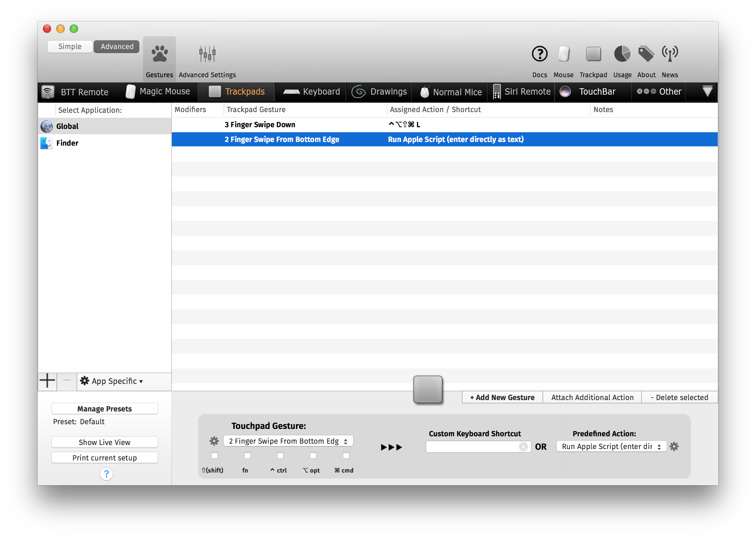
Task: Check the cmd modifier checkbox
Action: point(346,455)
